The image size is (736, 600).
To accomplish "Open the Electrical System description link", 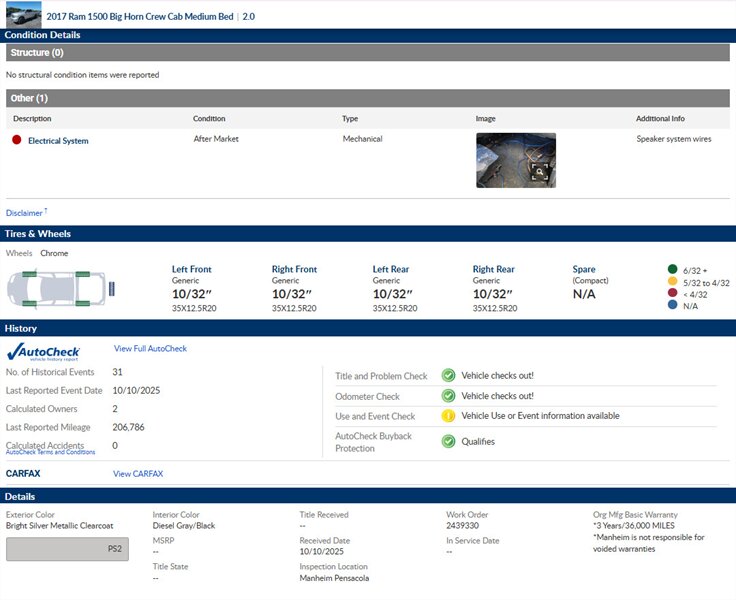I will [58, 141].
